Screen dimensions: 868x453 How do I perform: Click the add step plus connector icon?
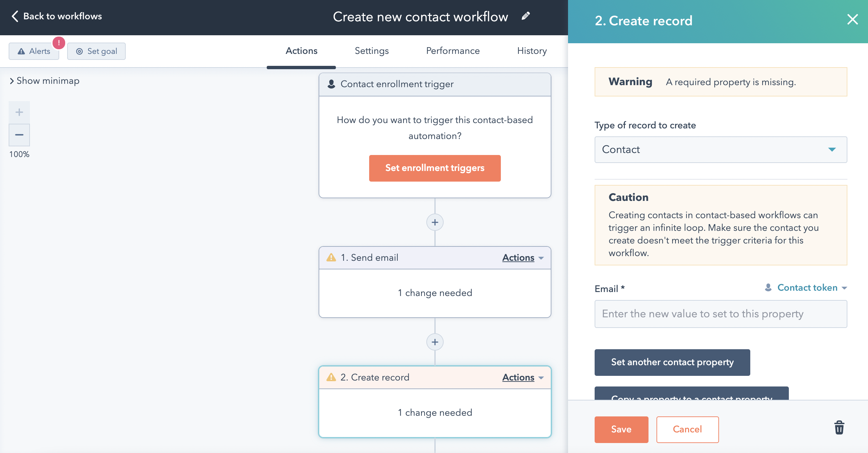435,222
